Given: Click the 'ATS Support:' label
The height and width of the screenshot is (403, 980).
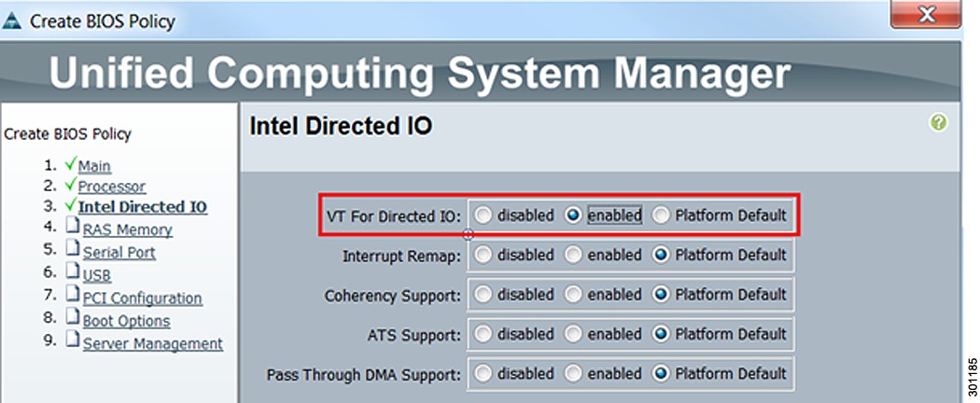Looking at the screenshot, I should point(414,336).
